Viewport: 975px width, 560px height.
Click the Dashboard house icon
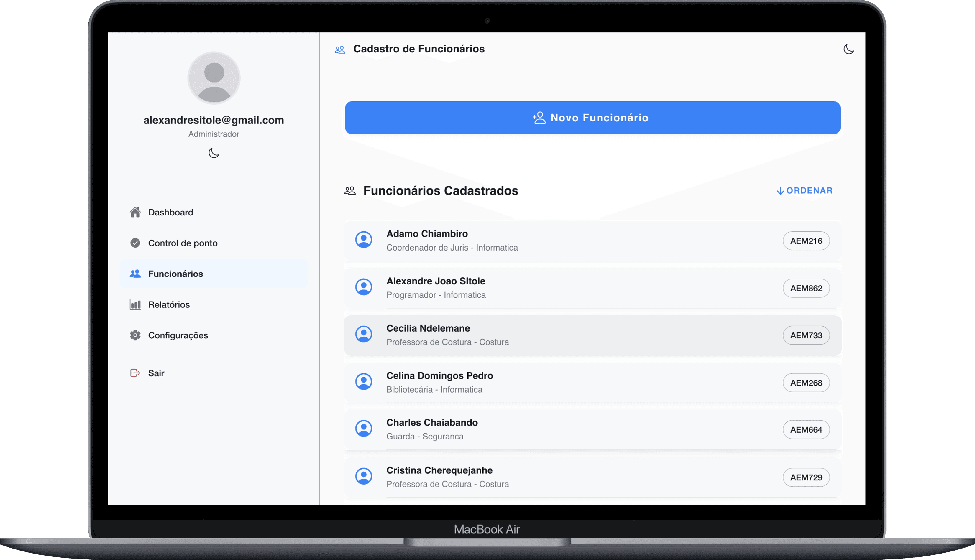(135, 212)
